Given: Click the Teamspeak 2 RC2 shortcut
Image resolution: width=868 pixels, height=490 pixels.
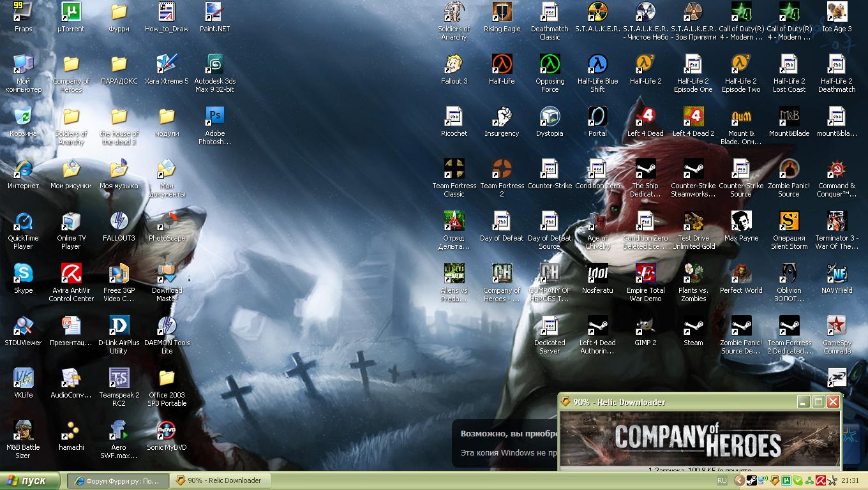Looking at the screenshot, I should coord(119,378).
